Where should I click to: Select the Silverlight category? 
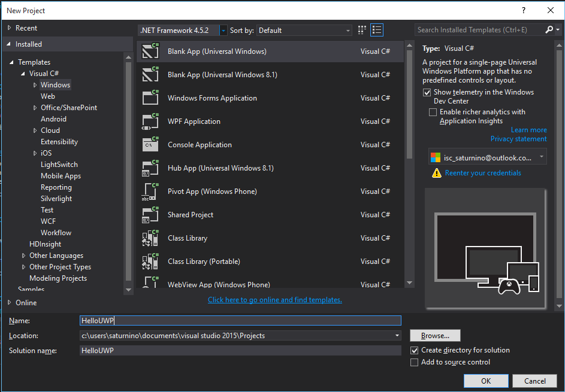(x=56, y=199)
